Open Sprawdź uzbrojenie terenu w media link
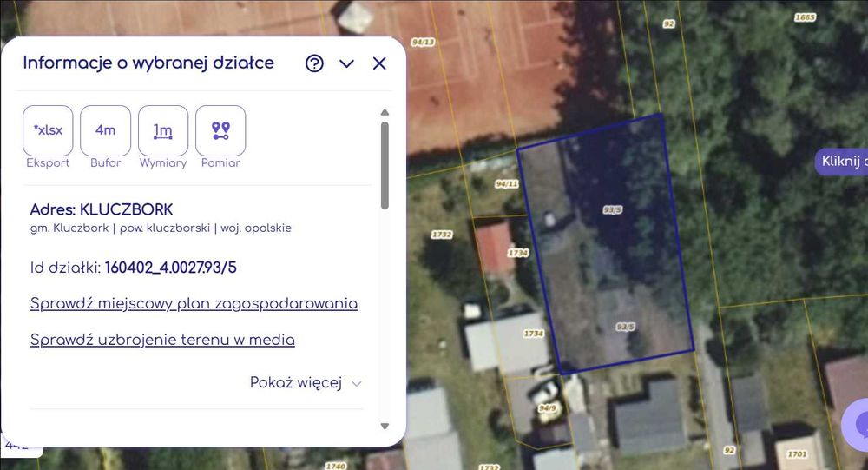This screenshot has height=470, width=868. (x=162, y=340)
